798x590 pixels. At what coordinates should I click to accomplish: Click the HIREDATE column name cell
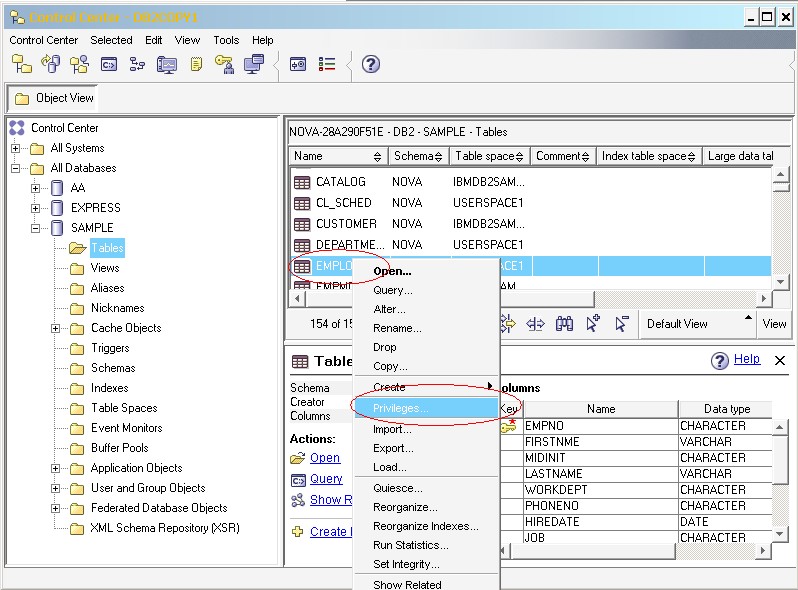601,522
